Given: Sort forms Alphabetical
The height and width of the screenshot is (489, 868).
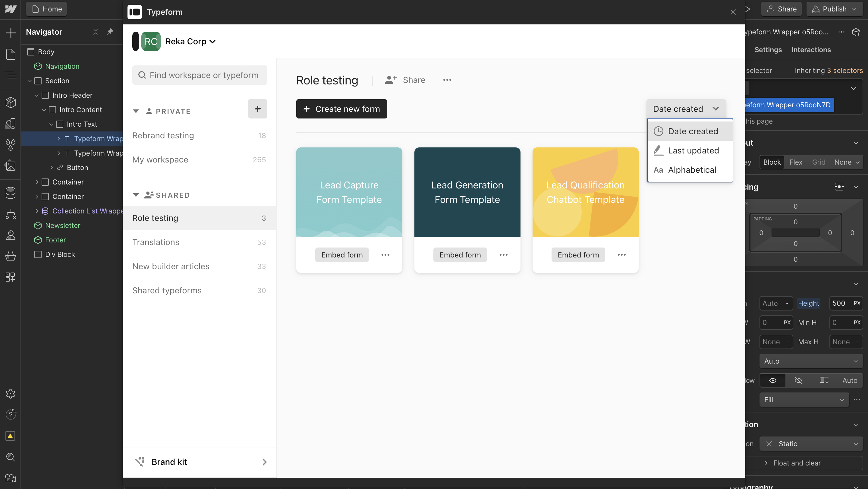Looking at the screenshot, I should pos(690,170).
